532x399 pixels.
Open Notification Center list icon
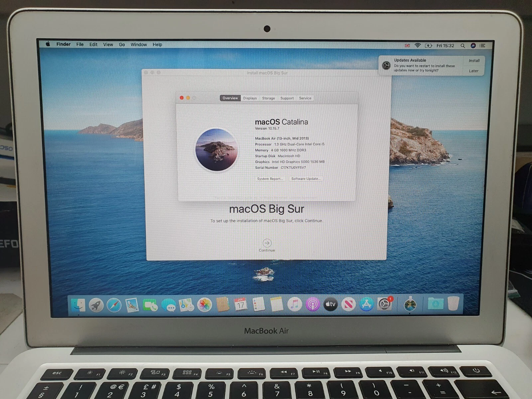[482, 46]
